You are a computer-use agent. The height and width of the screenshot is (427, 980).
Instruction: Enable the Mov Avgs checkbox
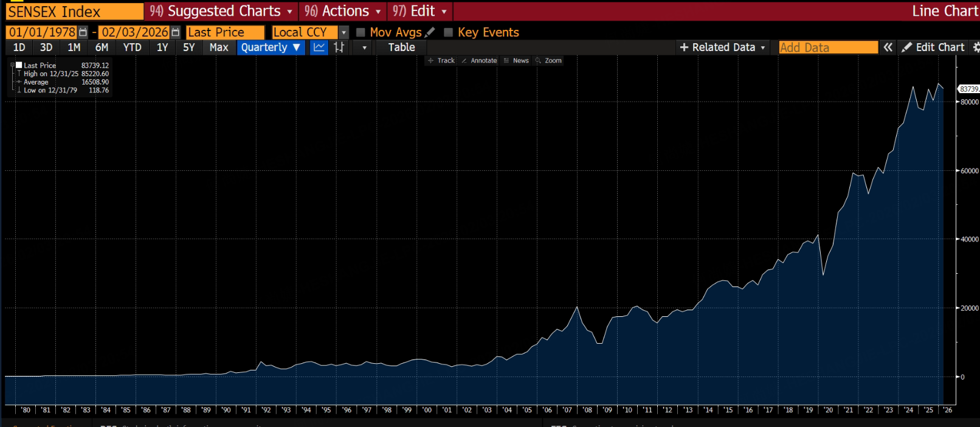pos(361,32)
